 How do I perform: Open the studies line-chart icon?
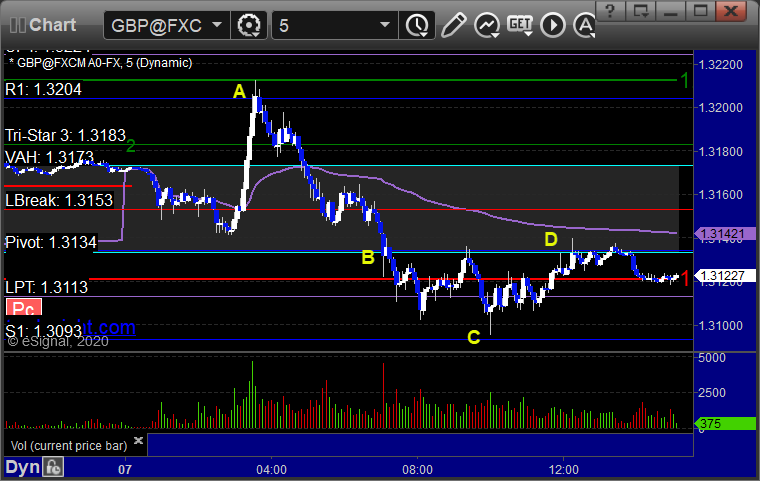(487, 25)
